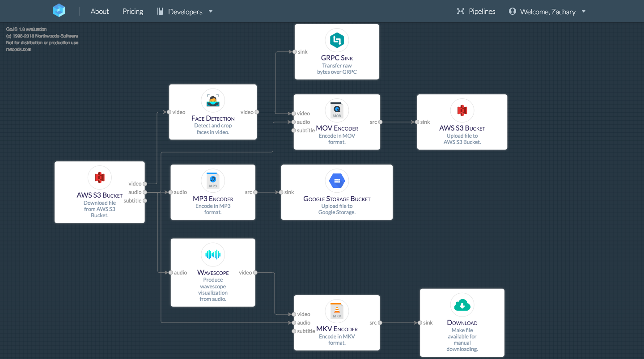Select the Download cloud icon
Screen dimensions: 644x359
462,305
